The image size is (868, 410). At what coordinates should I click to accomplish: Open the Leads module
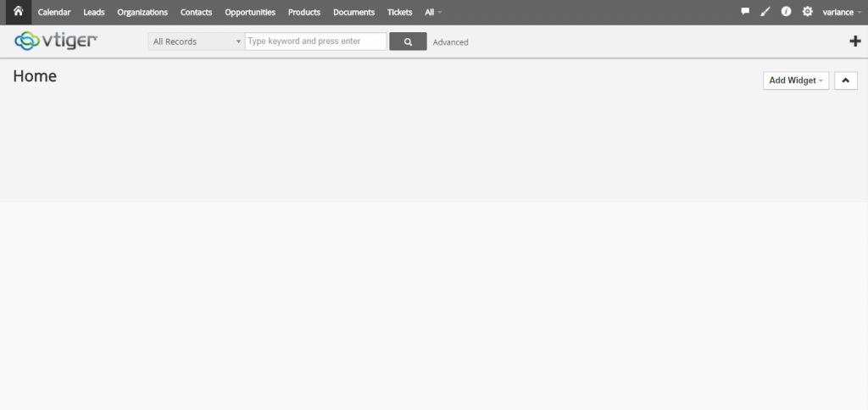(x=94, y=12)
